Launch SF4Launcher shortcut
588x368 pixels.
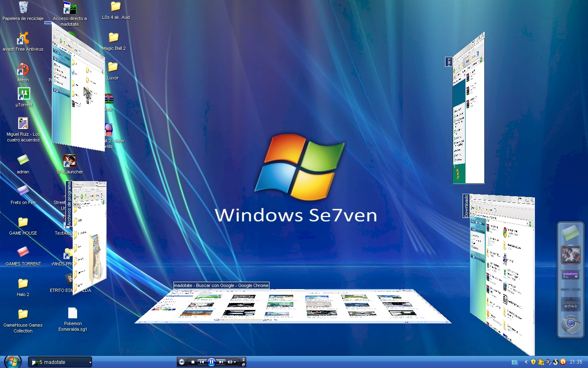(70, 164)
